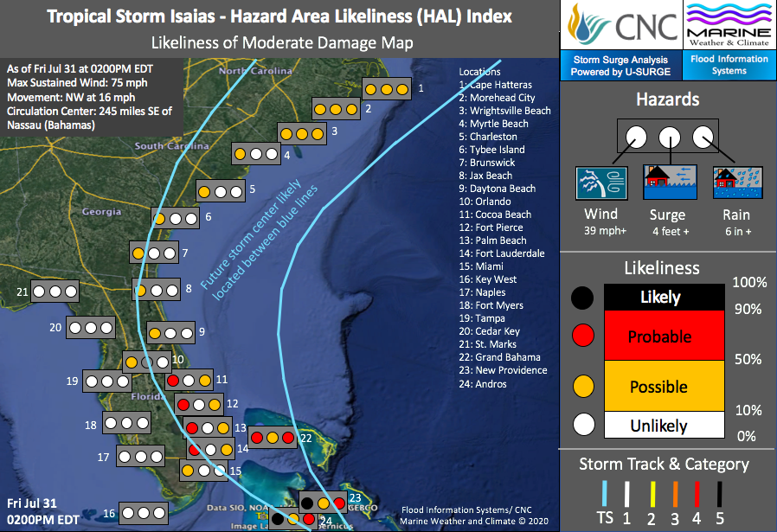Image resolution: width=777 pixels, height=532 pixels.
Task: Click the 'Georgia' map label
Action: [101, 212]
